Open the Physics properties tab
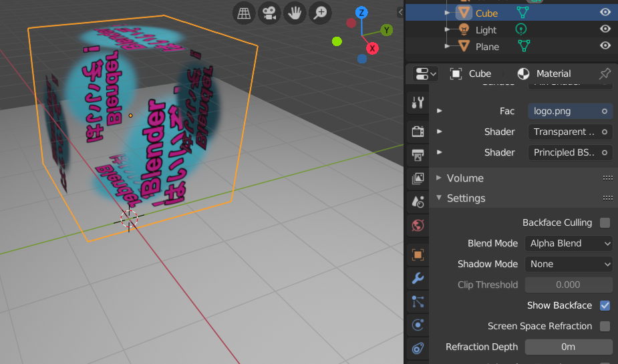The image size is (618, 364). tap(418, 325)
